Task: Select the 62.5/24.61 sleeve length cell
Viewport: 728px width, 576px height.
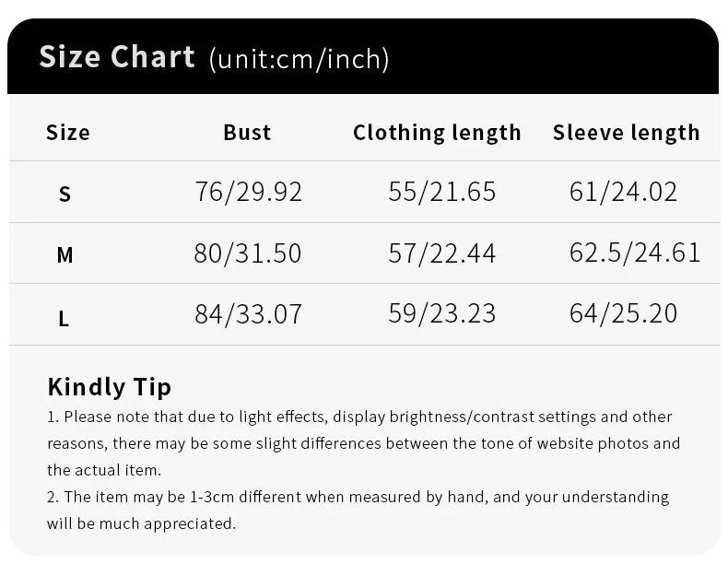Action: [x=635, y=253]
